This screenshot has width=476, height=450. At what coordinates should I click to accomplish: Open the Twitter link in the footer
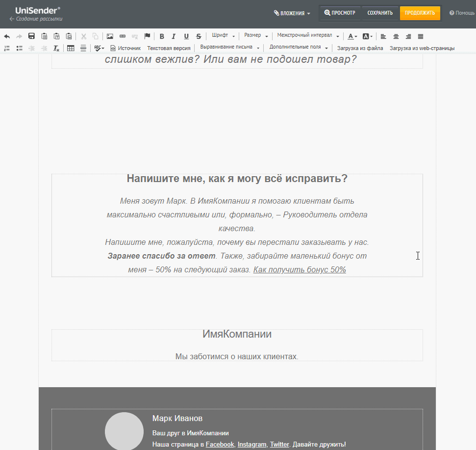(279, 444)
